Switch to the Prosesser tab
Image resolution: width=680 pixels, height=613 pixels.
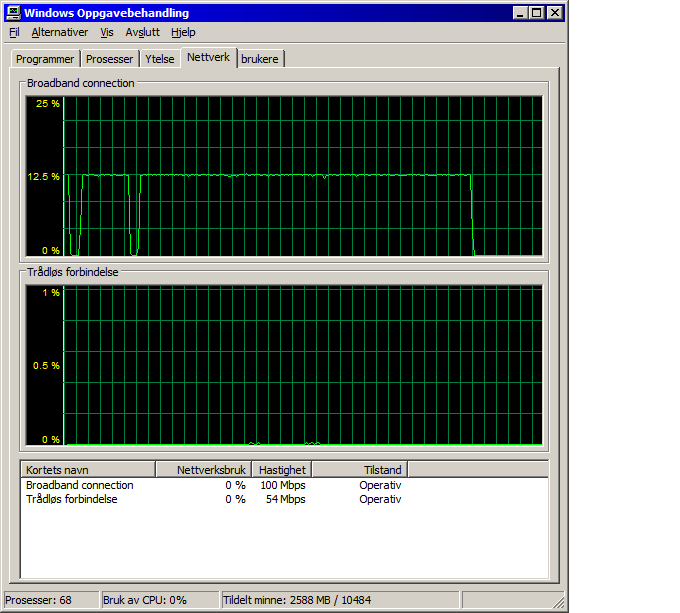coord(109,59)
